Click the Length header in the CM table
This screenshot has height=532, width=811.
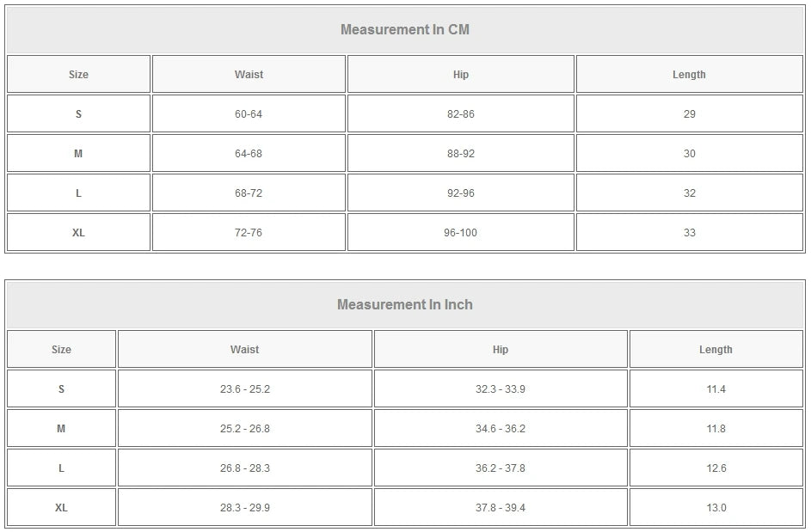coord(689,75)
